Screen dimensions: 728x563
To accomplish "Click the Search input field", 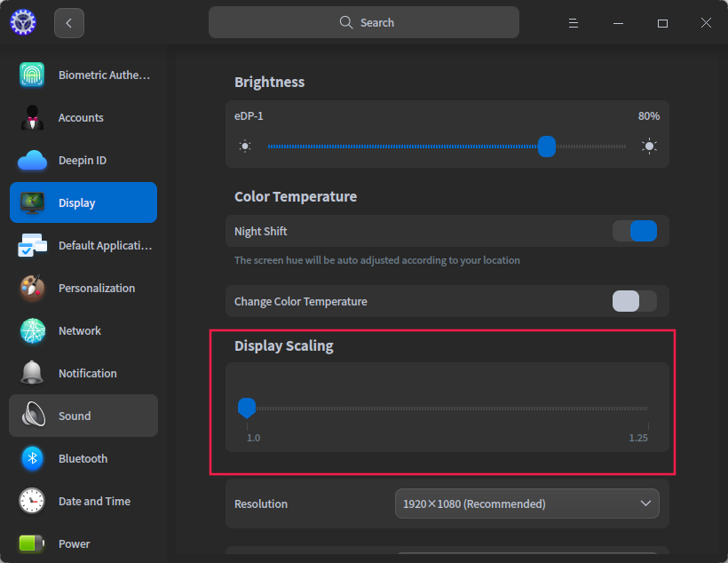I will 364,23.
